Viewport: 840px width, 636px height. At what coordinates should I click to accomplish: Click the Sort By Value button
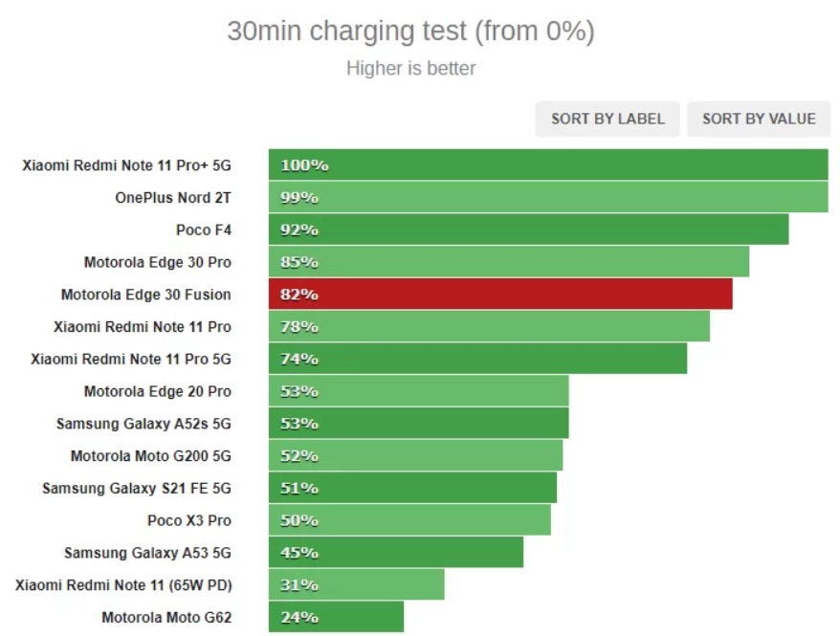tap(759, 119)
